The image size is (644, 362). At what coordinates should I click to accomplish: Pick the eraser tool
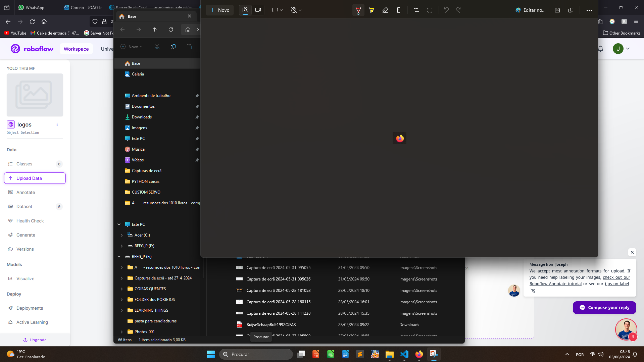coord(385,10)
